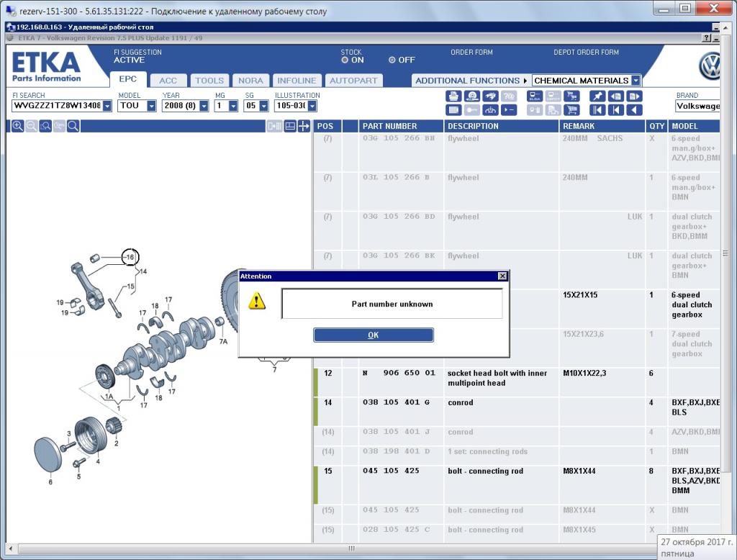The image size is (737, 560).
Task: Open the NORA tab
Action: click(x=250, y=81)
